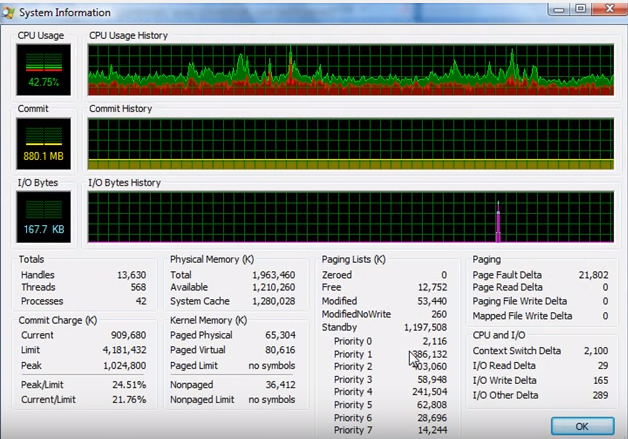Click the CPU Usage History graph

350,71
